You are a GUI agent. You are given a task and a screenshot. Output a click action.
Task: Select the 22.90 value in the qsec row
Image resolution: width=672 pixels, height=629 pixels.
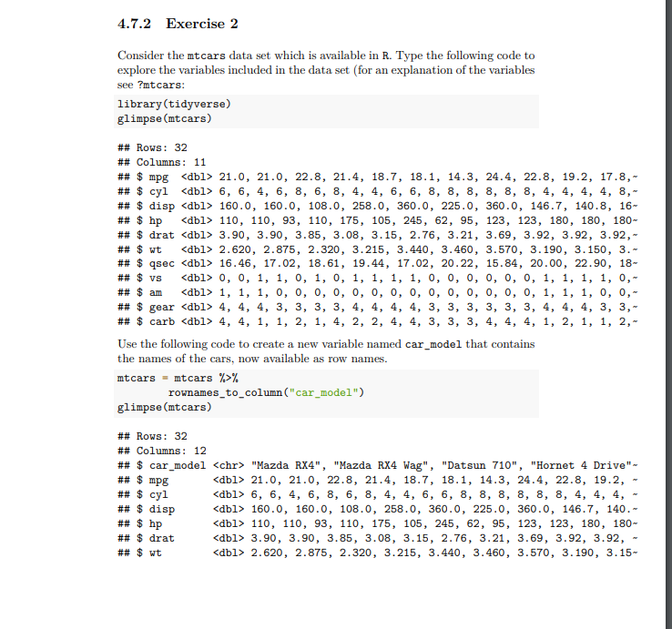[x=590, y=263]
